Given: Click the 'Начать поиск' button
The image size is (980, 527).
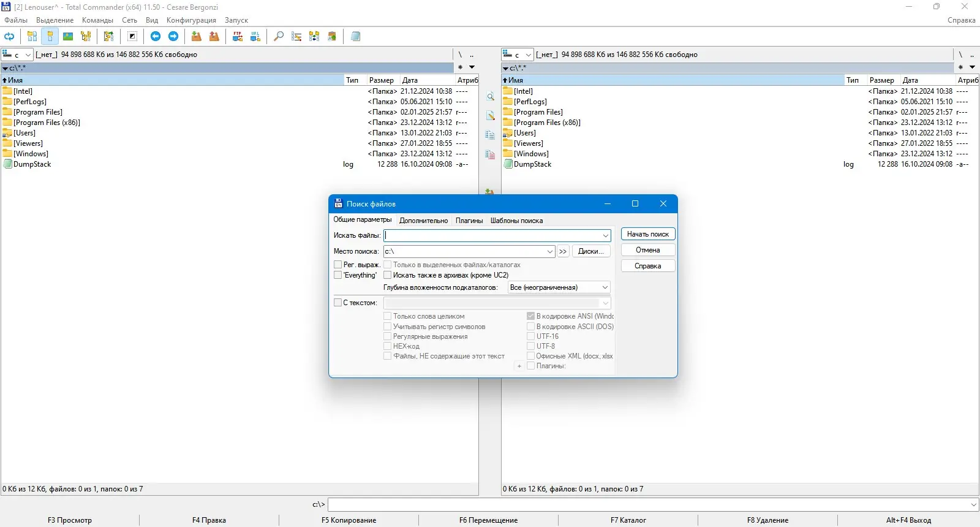Looking at the screenshot, I should (x=648, y=234).
